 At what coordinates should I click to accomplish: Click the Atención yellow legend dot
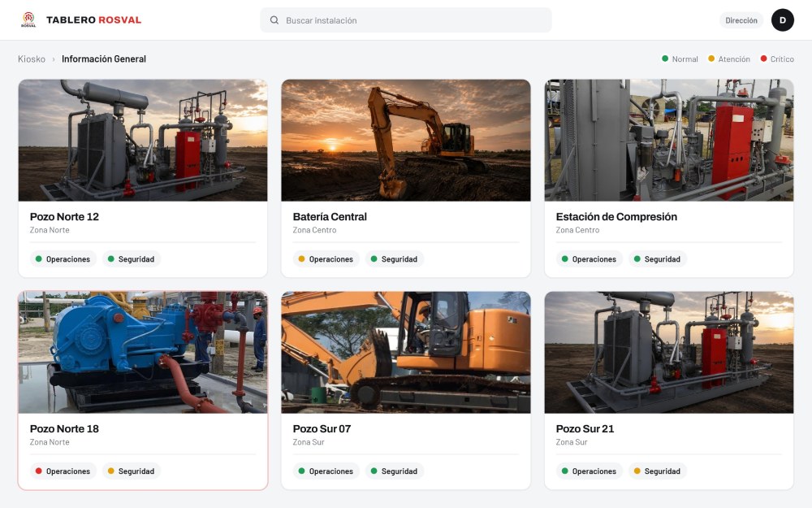(x=711, y=59)
